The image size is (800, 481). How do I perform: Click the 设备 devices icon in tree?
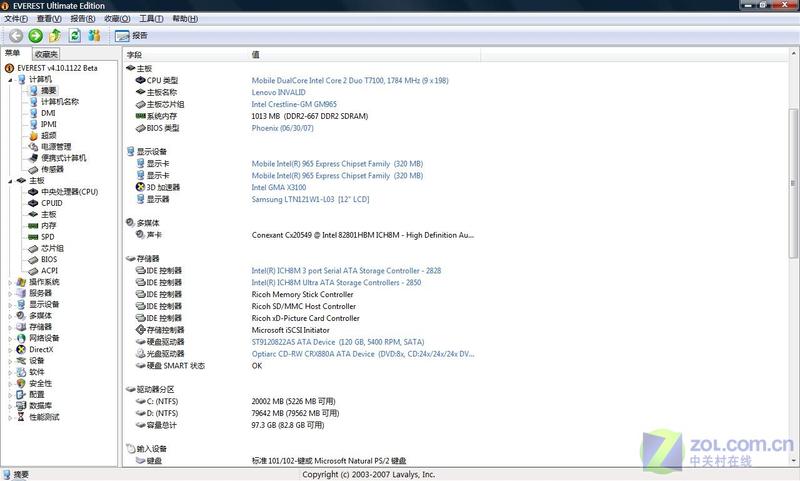pyautogui.click(x=21, y=361)
